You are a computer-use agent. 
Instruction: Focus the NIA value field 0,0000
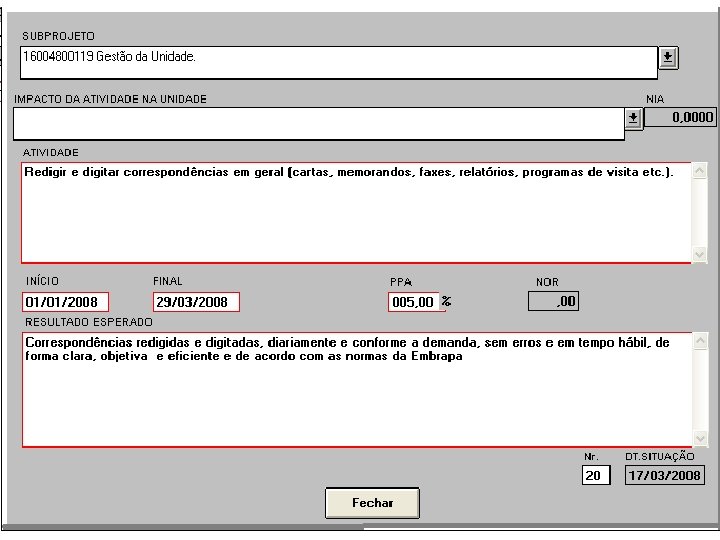[x=680, y=117]
